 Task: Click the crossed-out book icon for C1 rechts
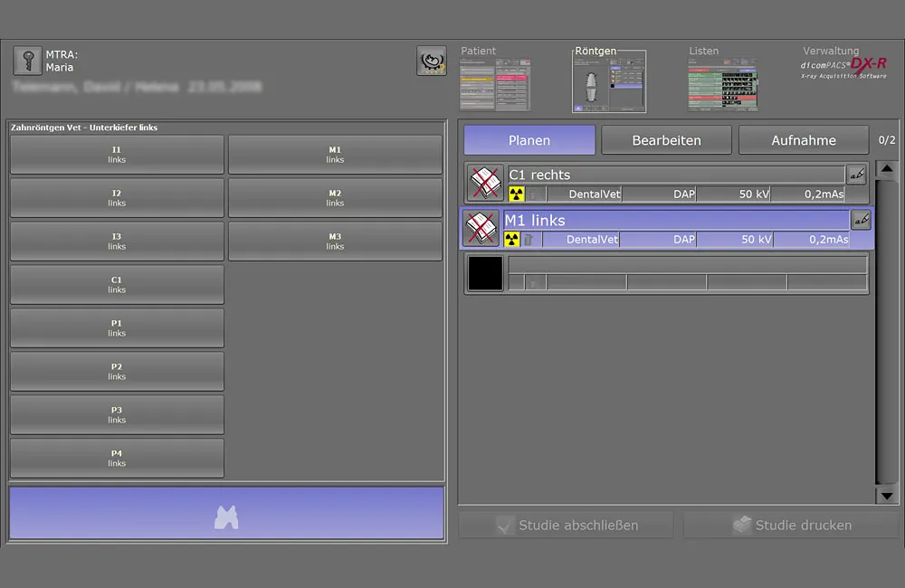[485, 183]
